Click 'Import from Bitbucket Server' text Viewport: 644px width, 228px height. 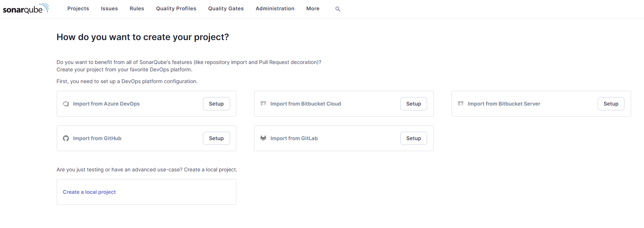tap(504, 104)
